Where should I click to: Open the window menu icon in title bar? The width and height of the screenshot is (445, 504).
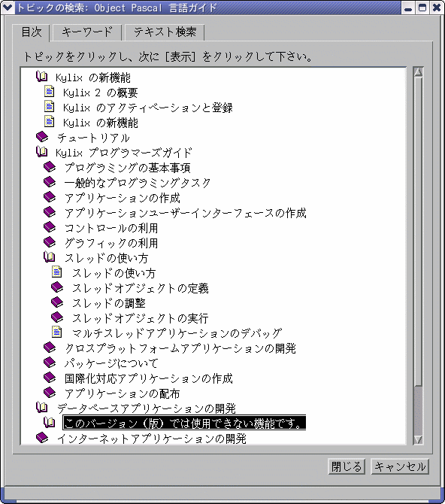click(8, 8)
